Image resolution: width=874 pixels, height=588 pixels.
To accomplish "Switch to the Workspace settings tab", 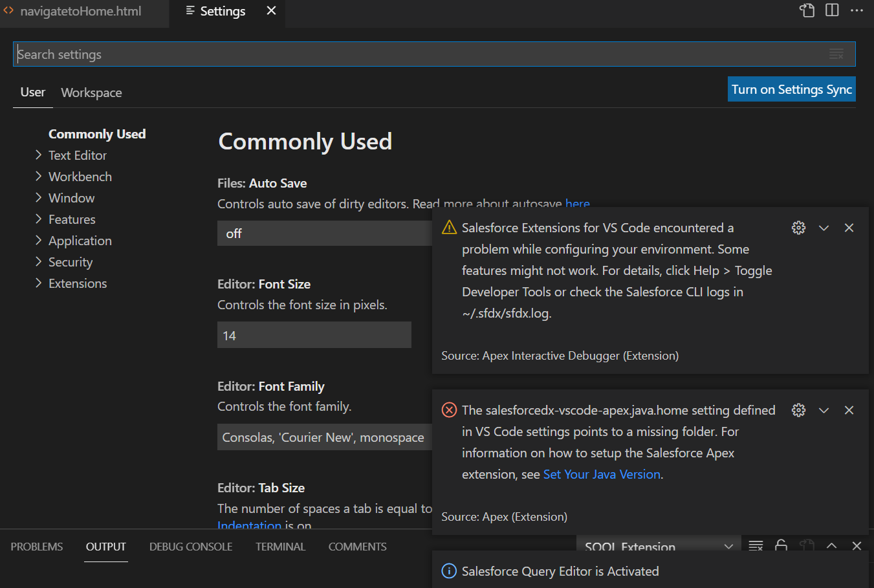I will click(91, 93).
